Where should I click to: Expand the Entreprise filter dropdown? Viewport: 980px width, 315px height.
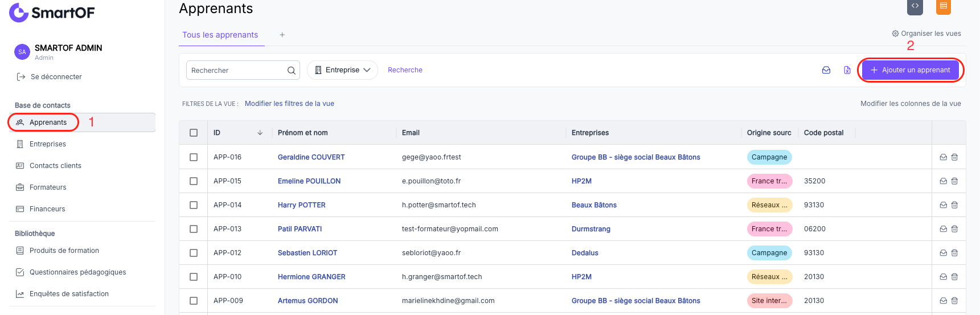[x=342, y=70]
